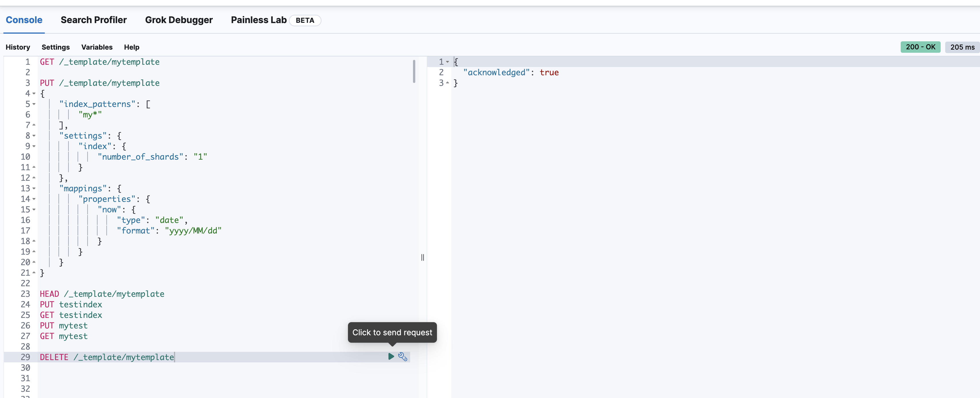This screenshot has height=398, width=980.
Task: Click the History menu item
Action: click(x=18, y=46)
